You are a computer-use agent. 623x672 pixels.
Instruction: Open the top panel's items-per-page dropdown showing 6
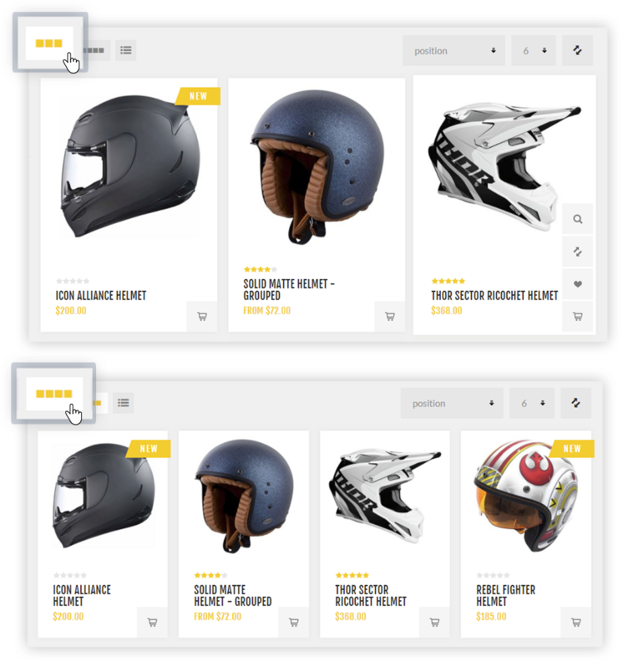tap(534, 50)
